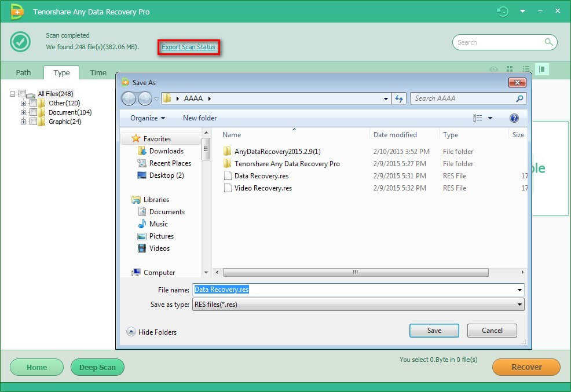Click the search magnifier in Tenorshare search box
Image resolution: width=571 pixels, height=392 pixels.
click(x=548, y=42)
